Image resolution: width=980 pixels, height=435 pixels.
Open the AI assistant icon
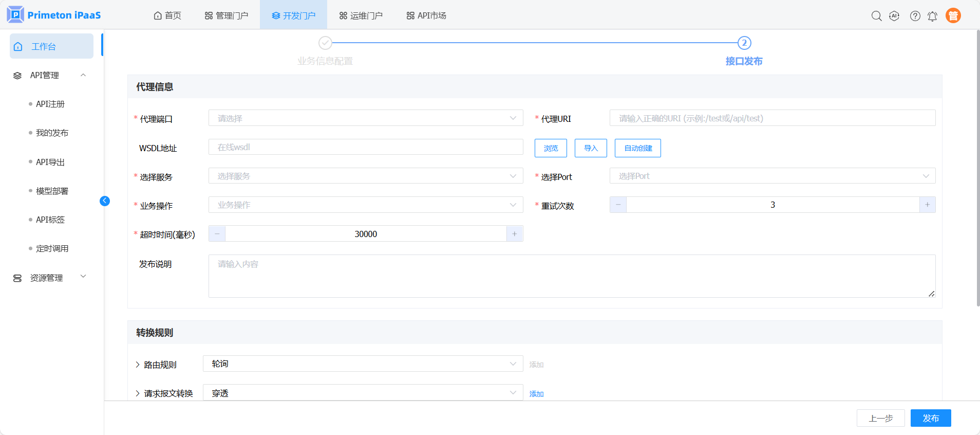point(894,16)
